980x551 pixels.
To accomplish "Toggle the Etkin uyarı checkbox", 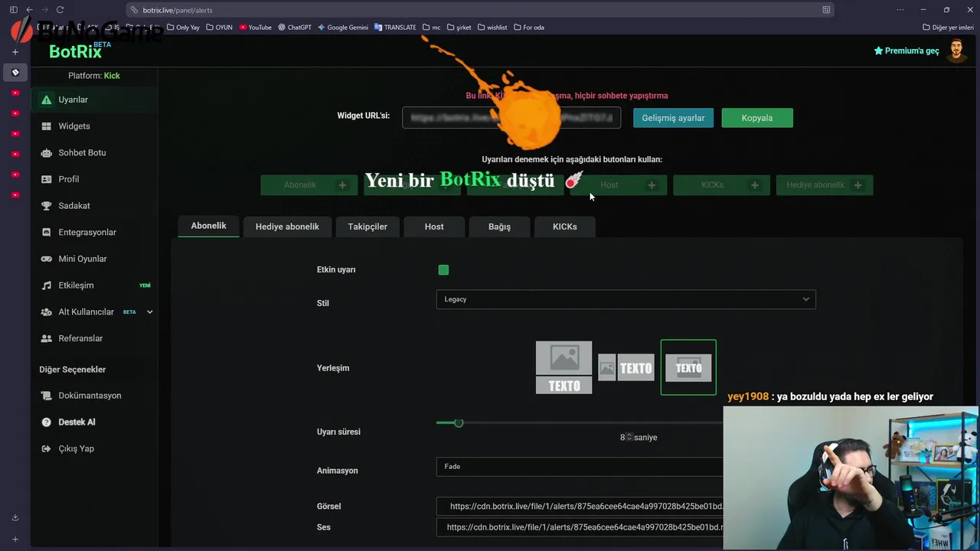I will click(443, 269).
